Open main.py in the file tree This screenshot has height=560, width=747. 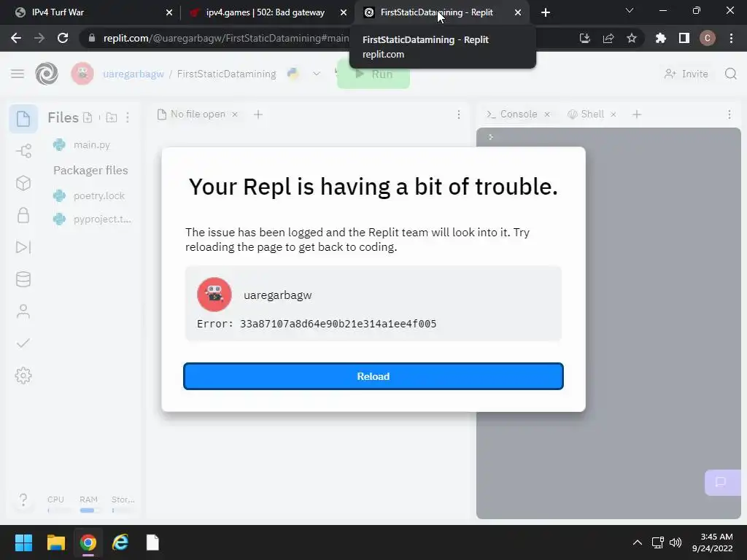pyautogui.click(x=91, y=145)
